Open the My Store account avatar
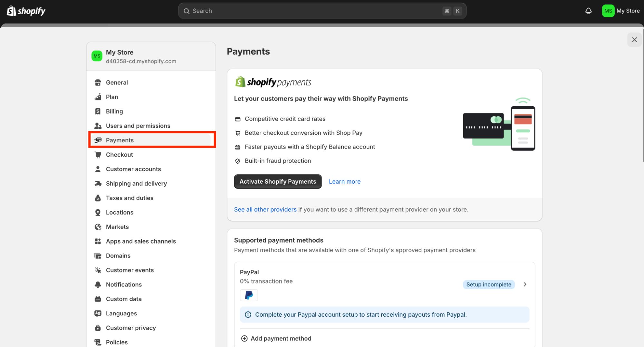The height and width of the screenshot is (347, 644). click(608, 11)
